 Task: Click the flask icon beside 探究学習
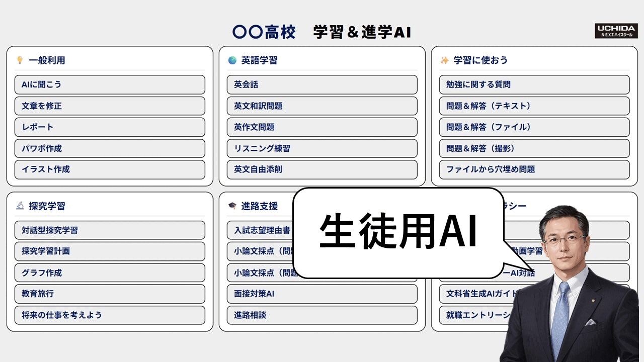20,206
